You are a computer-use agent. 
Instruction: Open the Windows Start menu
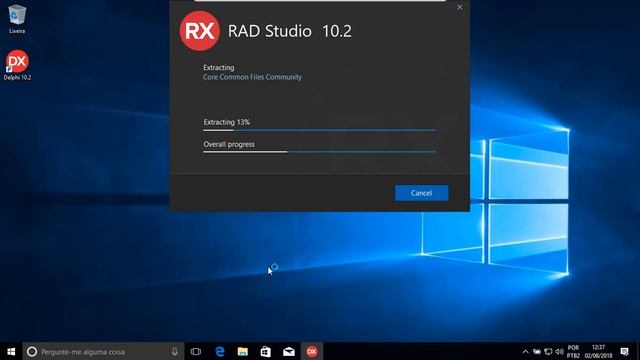(11, 351)
